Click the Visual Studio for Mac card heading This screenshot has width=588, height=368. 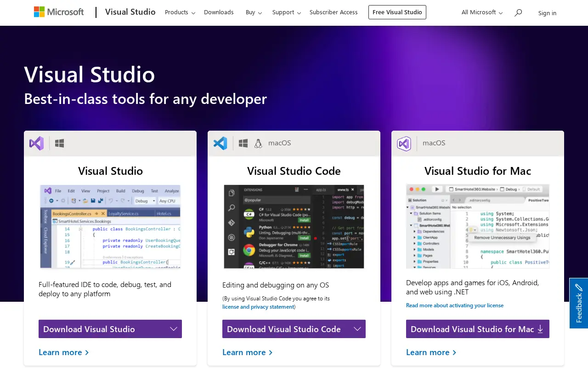478,171
